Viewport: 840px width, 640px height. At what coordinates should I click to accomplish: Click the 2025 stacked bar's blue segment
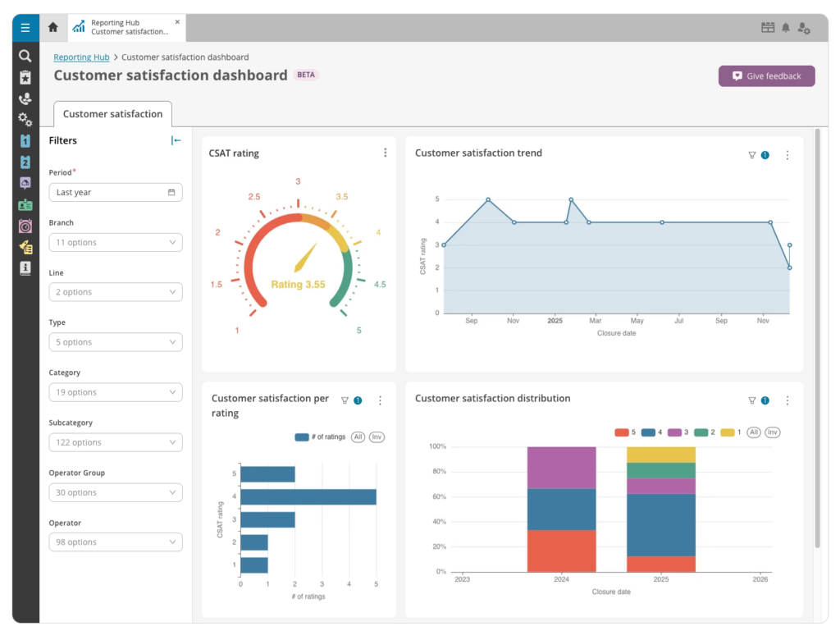coord(661,525)
